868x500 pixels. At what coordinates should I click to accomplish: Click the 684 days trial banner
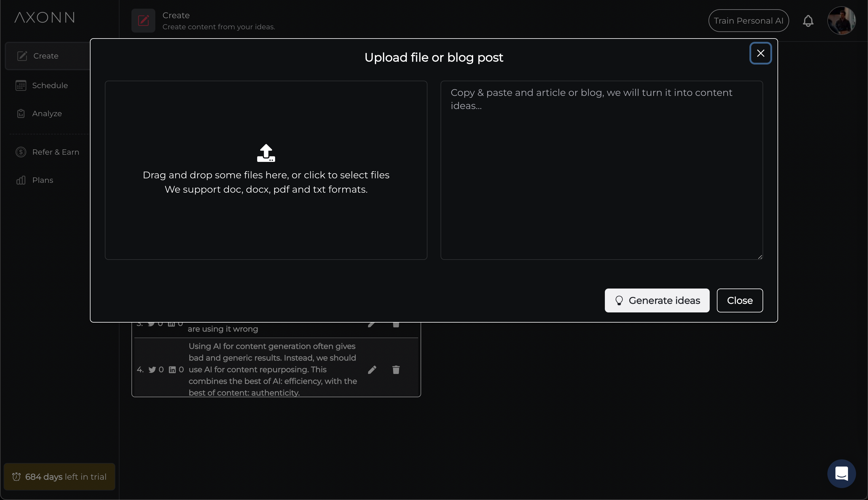tap(59, 477)
